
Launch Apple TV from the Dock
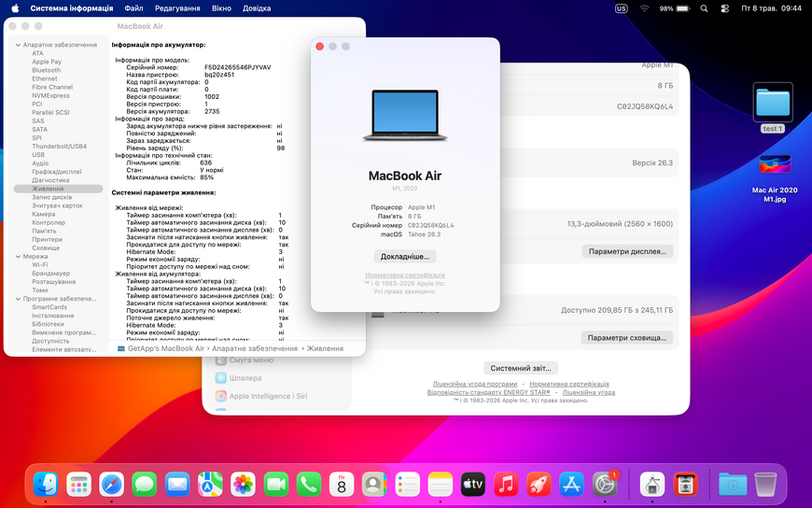(473, 485)
